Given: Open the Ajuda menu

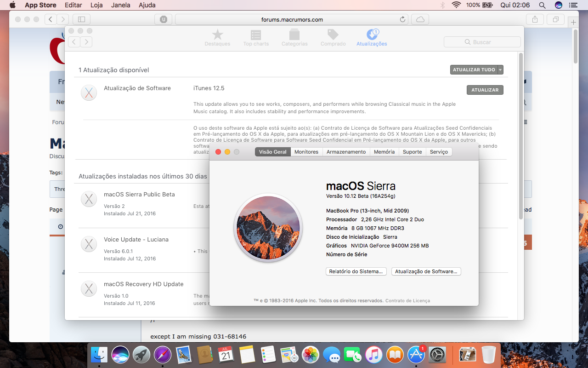Looking at the screenshot, I should tap(147, 5).
